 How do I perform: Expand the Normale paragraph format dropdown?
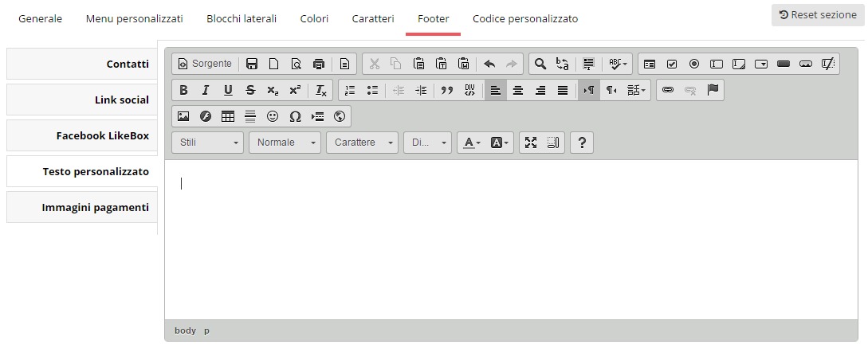click(x=285, y=143)
